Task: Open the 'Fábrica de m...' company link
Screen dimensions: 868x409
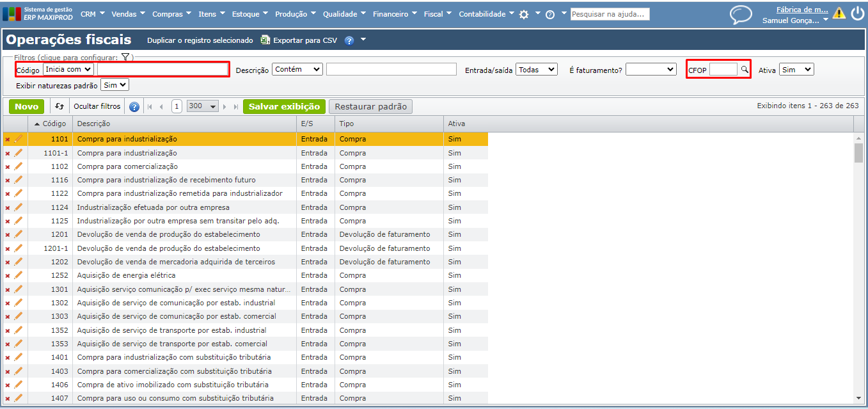Action: (x=802, y=10)
